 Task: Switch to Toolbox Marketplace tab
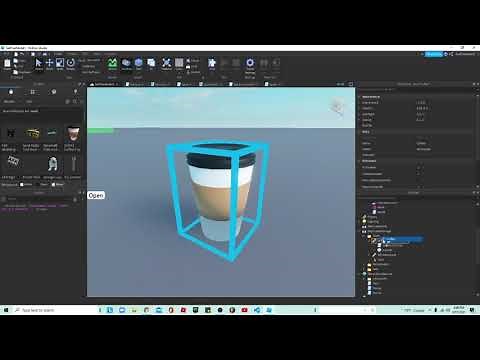[11, 92]
